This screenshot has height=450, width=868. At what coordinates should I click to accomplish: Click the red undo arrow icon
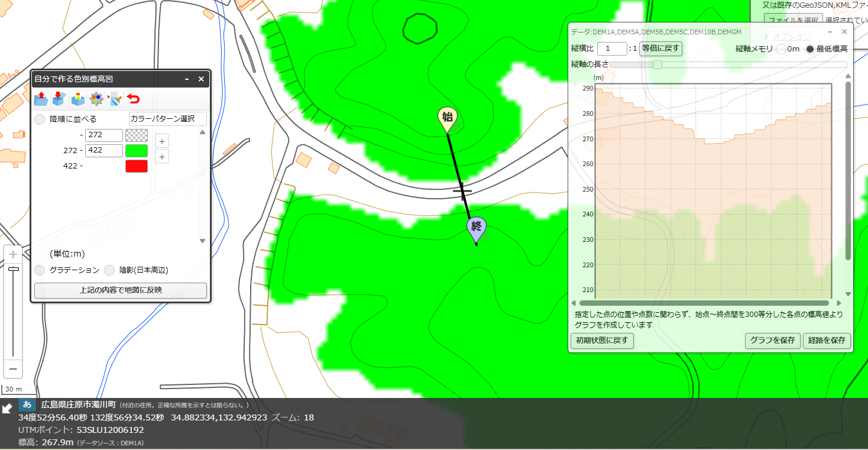coord(134,98)
